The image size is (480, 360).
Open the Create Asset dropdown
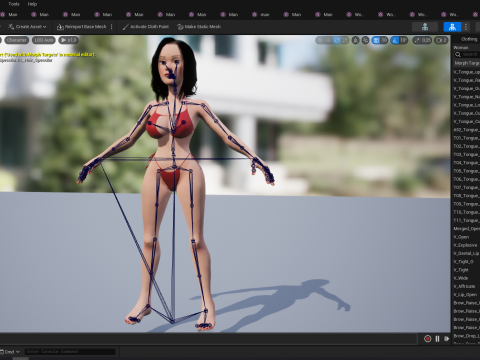tap(28, 27)
